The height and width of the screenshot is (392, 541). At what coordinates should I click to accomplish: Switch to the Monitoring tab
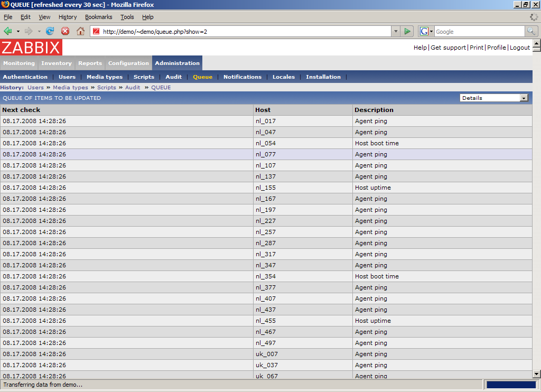pos(18,63)
